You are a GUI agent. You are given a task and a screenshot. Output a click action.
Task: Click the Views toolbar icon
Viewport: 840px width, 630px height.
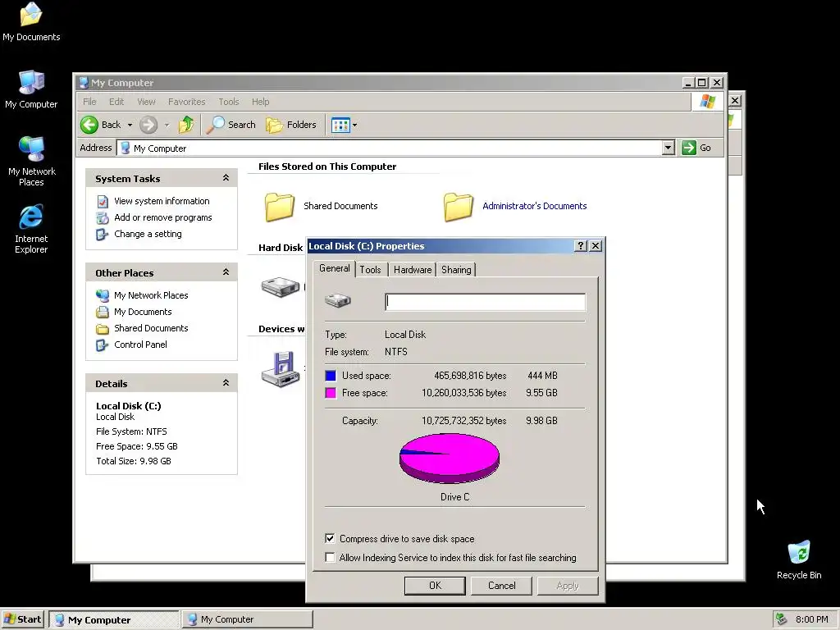[x=340, y=125]
